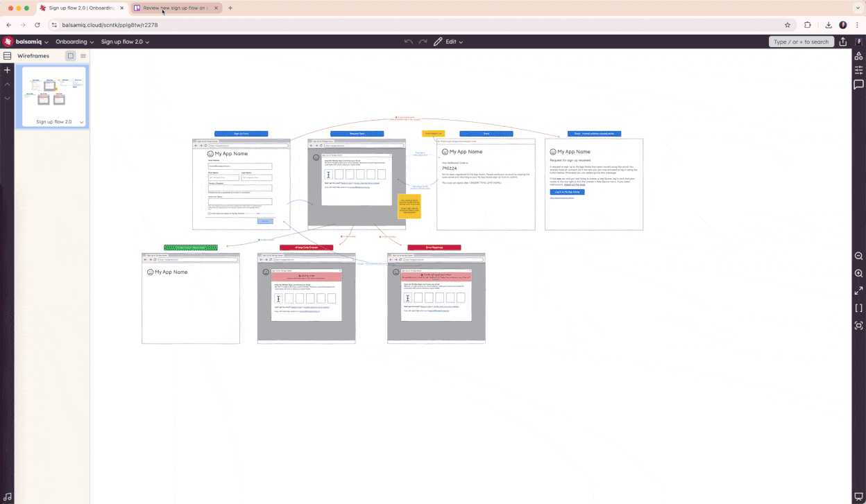Open the Onboarding project dropdown

(74, 42)
